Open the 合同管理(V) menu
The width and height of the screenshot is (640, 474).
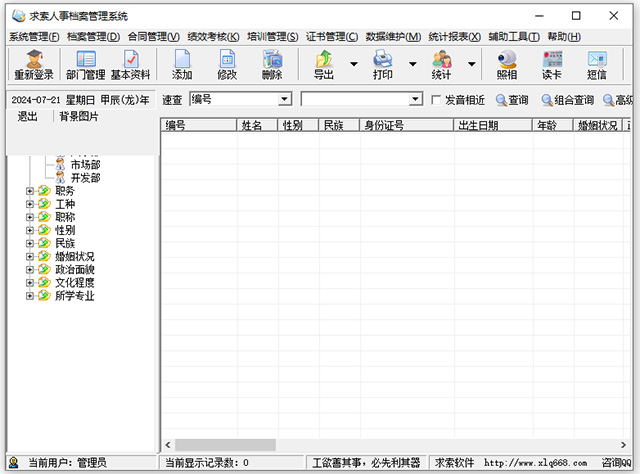pyautogui.click(x=153, y=37)
